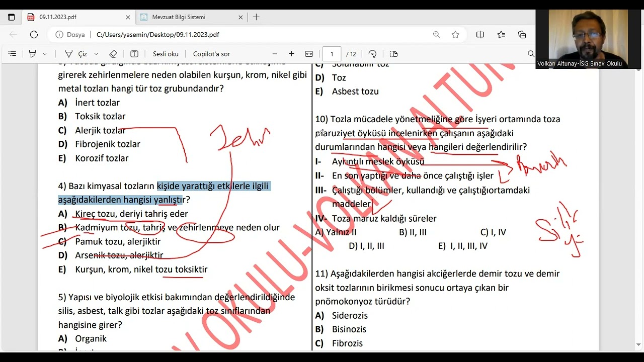This screenshot has width=644, height=362.
Task: Click item 'Ayrıntılı meslek öyküsü'
Action: [378, 161]
